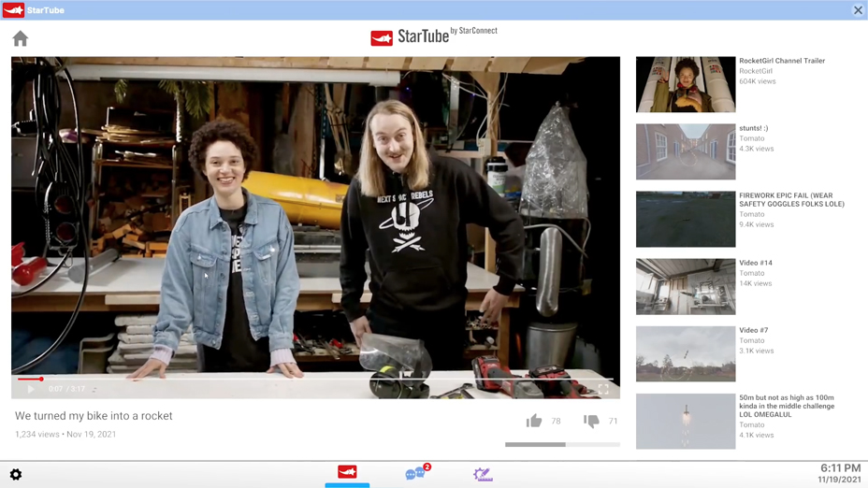This screenshot has width=868, height=488.
Task: Select the "Video #14" thumbnail
Action: 686,286
